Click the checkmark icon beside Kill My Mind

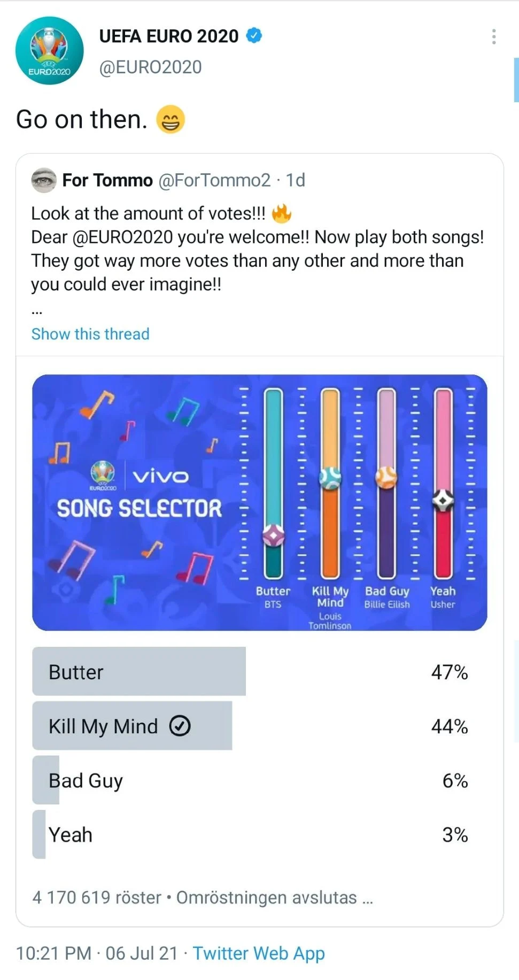pyautogui.click(x=180, y=726)
